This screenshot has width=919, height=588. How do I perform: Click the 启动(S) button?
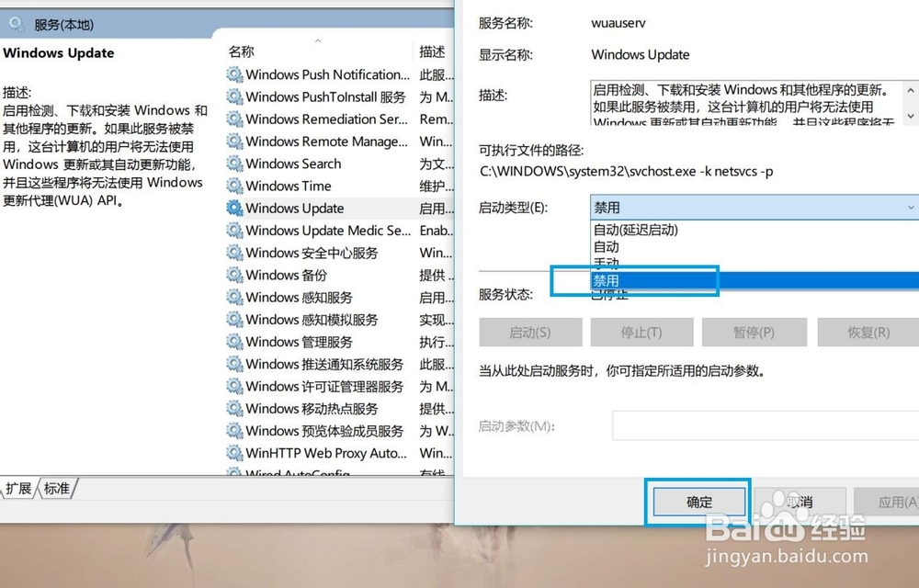pyautogui.click(x=530, y=333)
